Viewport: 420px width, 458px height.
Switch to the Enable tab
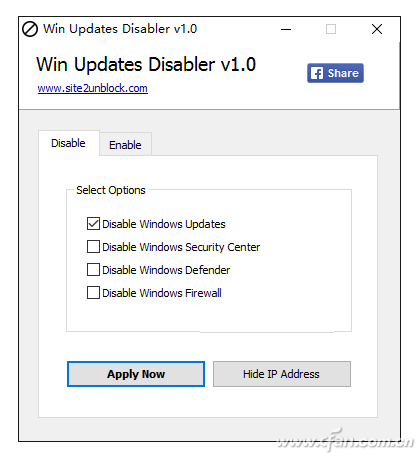(x=125, y=145)
